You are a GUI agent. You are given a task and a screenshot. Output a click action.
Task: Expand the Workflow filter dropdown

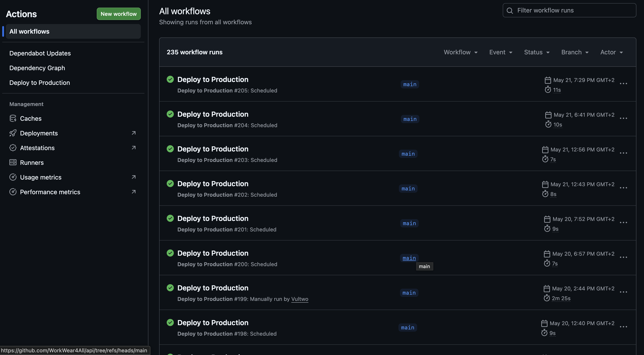[x=461, y=52]
